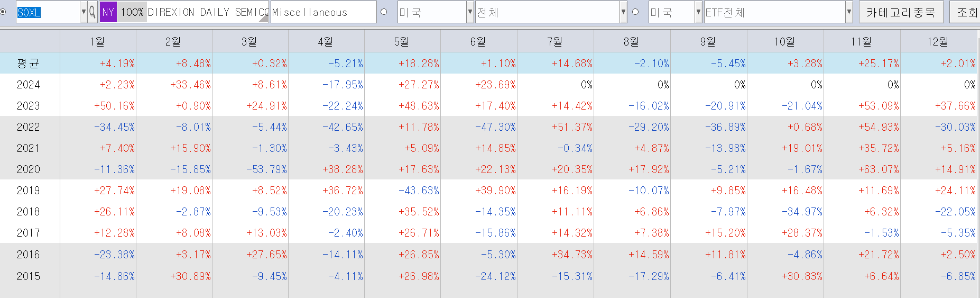980x298 pixels.
Task: Click the 조회 search button
Action: [x=966, y=12]
